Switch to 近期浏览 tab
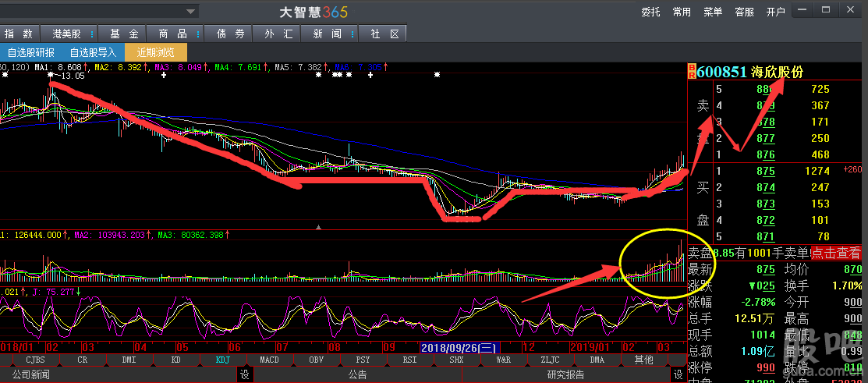Screen dimensions: 868x383 [156, 52]
